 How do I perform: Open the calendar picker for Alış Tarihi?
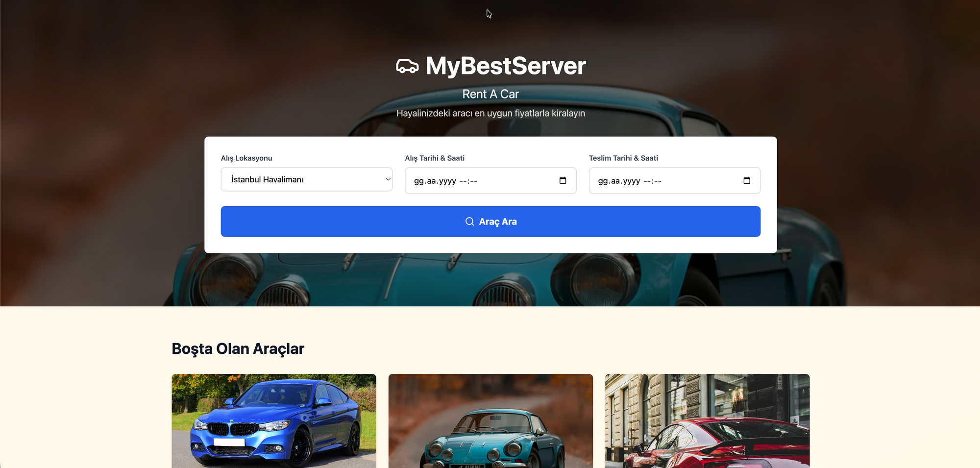563,181
